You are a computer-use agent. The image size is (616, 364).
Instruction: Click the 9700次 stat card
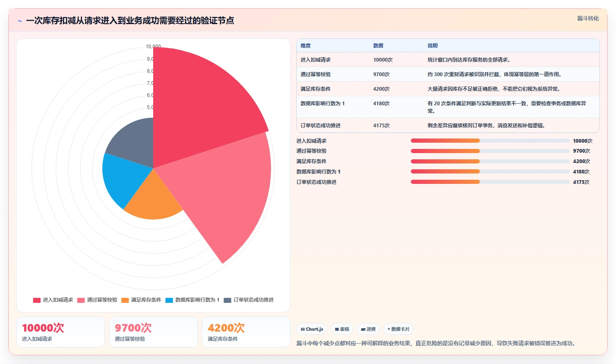(x=153, y=332)
